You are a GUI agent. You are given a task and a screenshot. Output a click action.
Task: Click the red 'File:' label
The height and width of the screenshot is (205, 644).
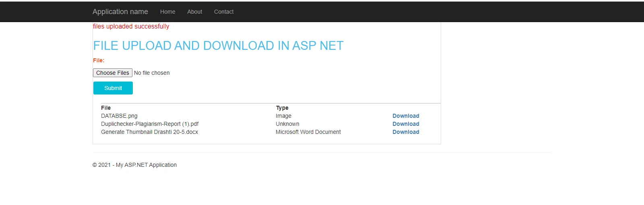click(x=99, y=60)
